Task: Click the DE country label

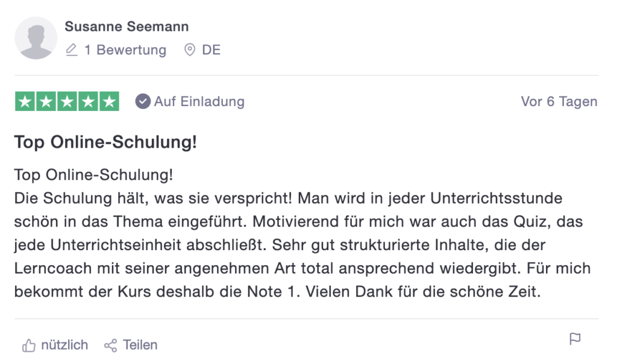Action: click(x=210, y=50)
